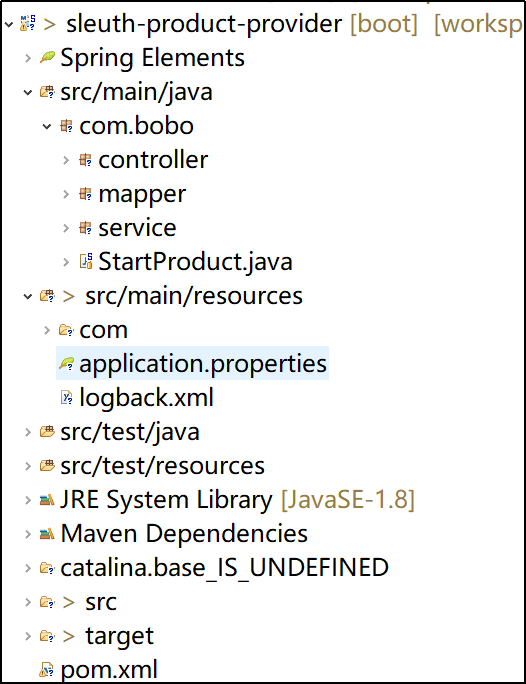526x684 pixels.
Task: Select the com folder under resources
Action: 103,330
